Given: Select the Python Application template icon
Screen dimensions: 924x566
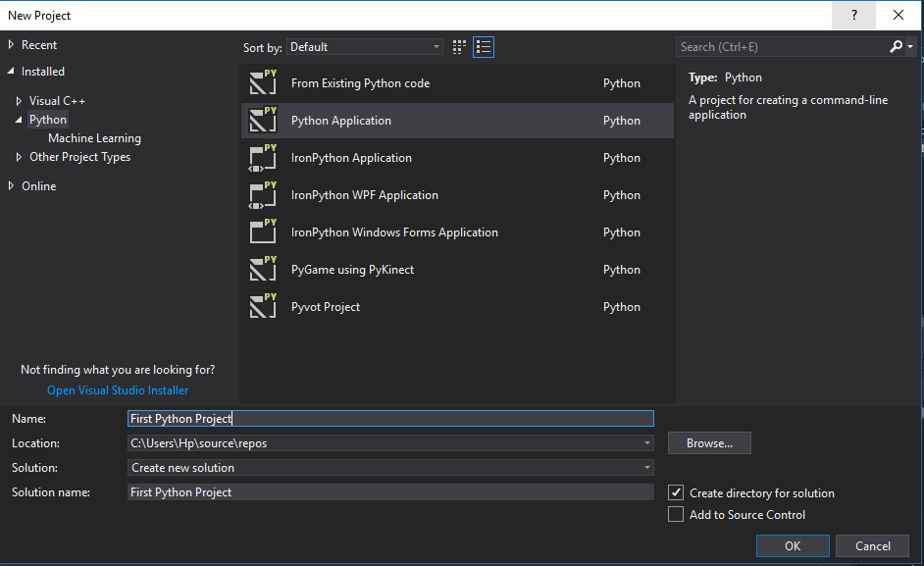Looking at the screenshot, I should coord(261,120).
